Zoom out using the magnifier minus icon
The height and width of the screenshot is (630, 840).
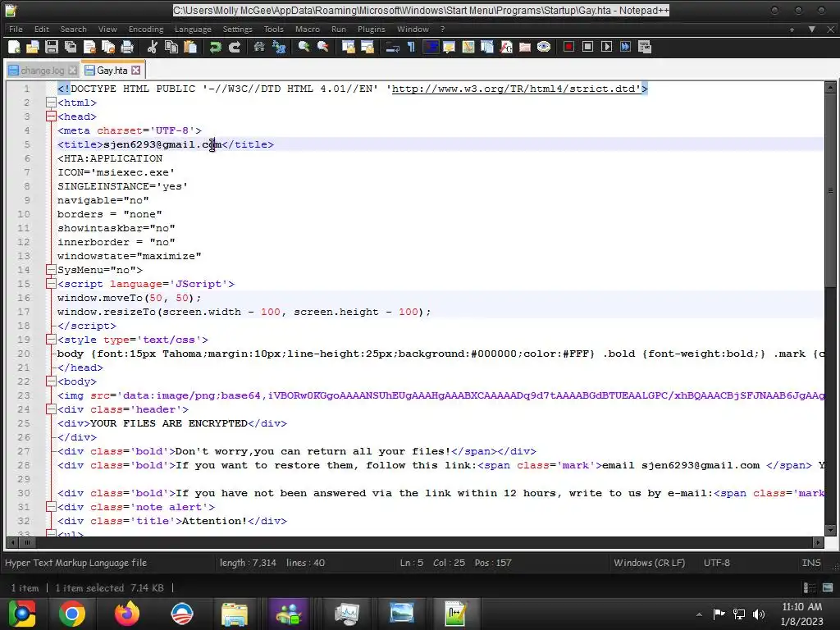(x=322, y=47)
